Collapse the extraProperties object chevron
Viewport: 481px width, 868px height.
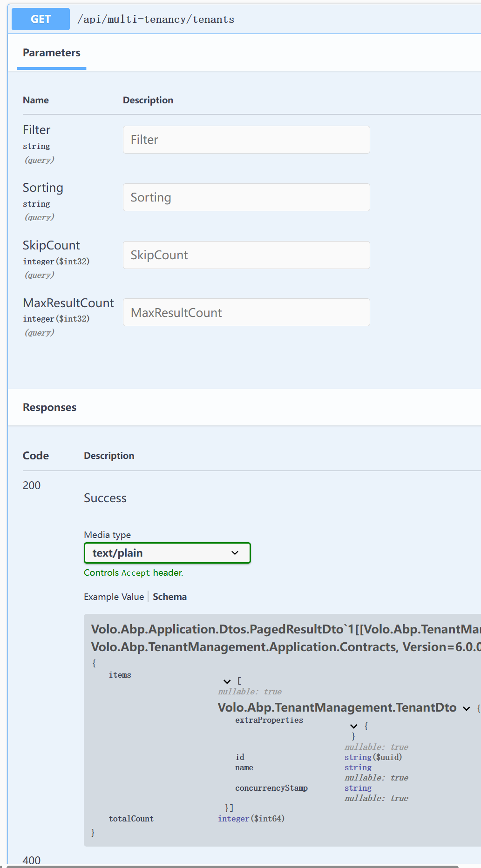pyautogui.click(x=354, y=726)
